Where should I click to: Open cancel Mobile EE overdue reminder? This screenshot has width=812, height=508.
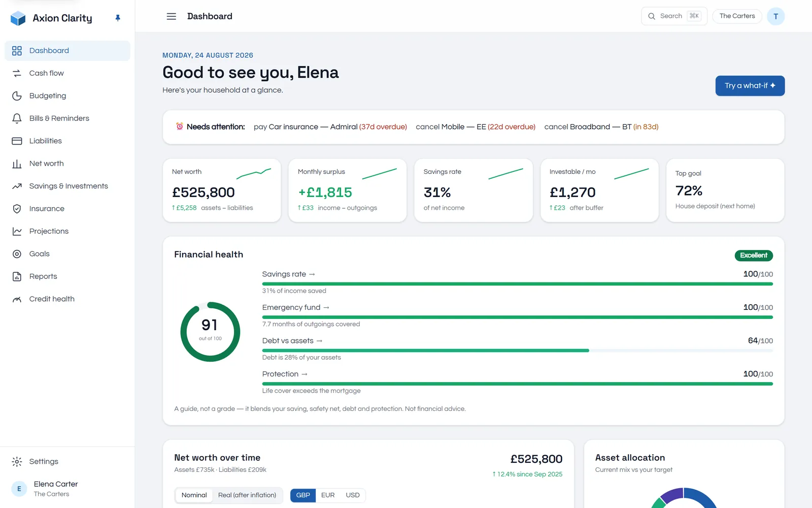click(476, 127)
